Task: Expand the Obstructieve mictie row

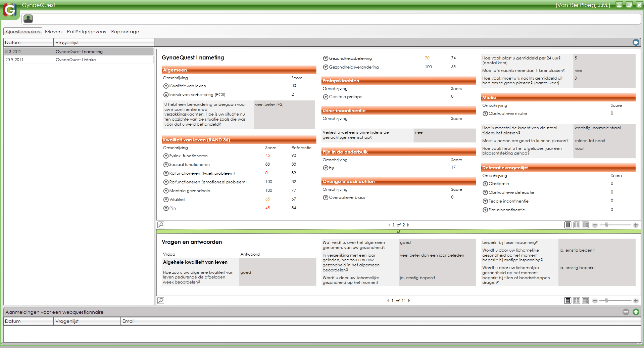Action: point(485,114)
